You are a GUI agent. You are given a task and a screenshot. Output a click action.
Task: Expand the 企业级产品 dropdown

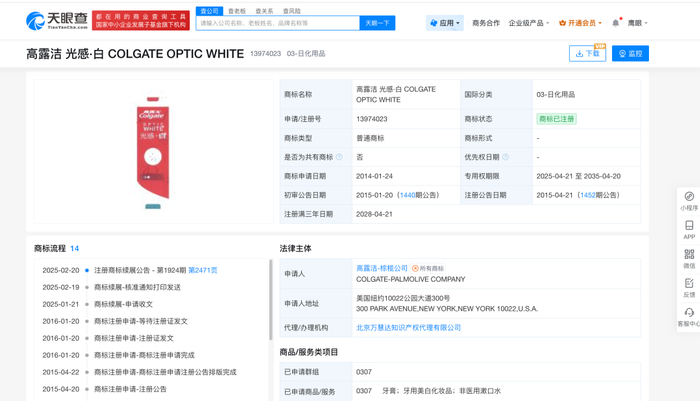click(x=529, y=23)
